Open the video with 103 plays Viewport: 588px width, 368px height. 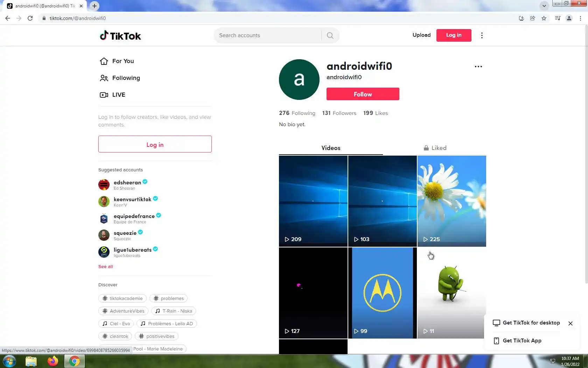383,201
